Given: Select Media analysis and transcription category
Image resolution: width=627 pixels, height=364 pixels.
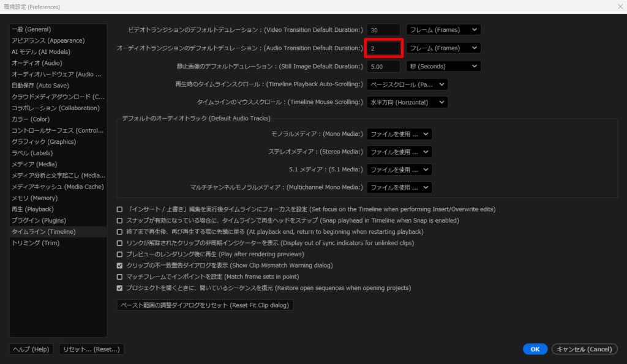Looking at the screenshot, I should [x=58, y=175].
